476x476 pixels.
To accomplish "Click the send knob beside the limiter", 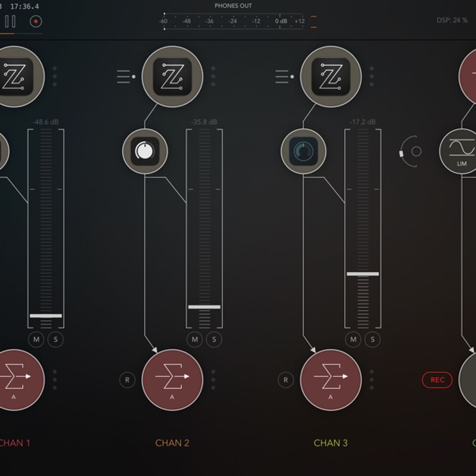I will (x=411, y=151).
